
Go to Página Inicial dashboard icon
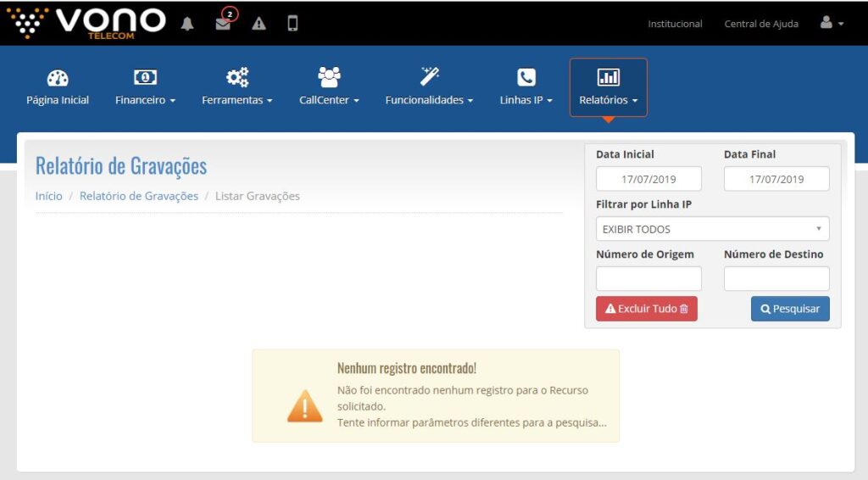[58, 78]
